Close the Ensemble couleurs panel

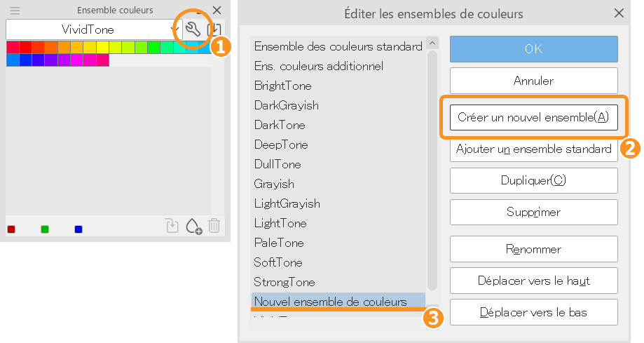(217, 11)
